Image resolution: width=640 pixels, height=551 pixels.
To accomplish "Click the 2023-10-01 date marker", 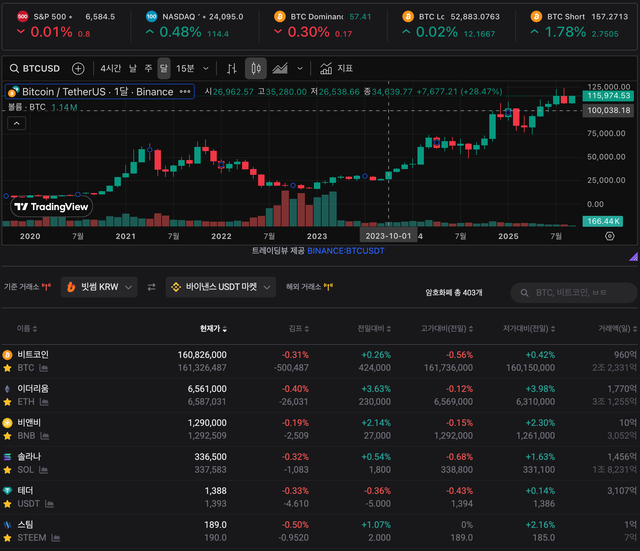I will click(x=388, y=236).
